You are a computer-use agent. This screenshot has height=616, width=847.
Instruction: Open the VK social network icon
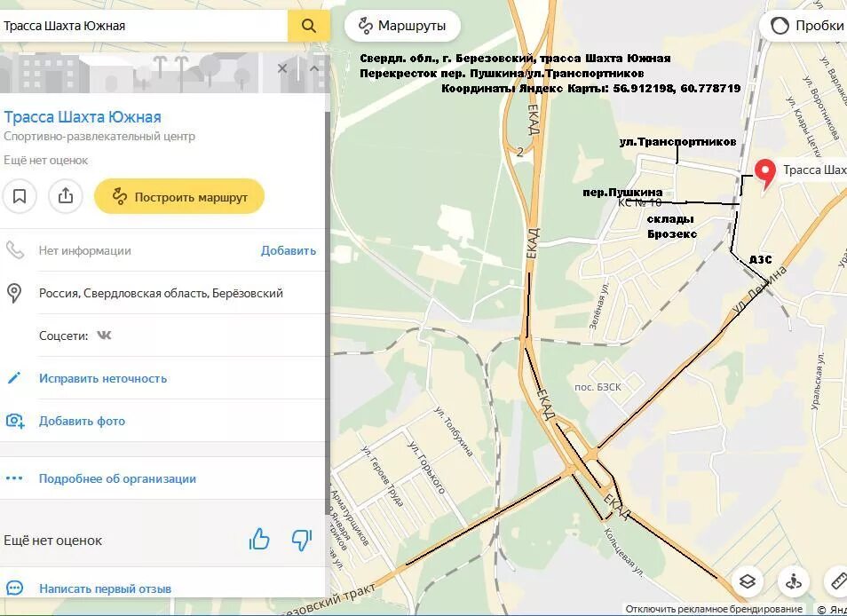[104, 336]
